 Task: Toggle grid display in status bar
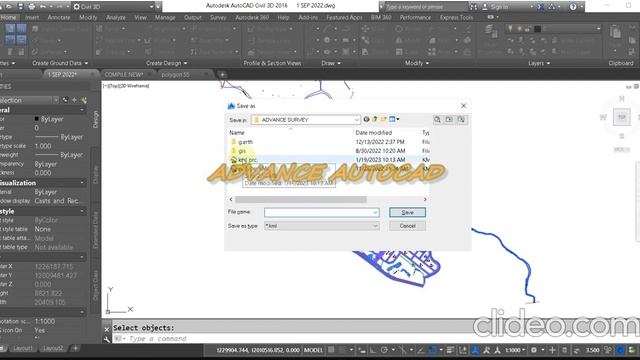[x=331, y=350]
